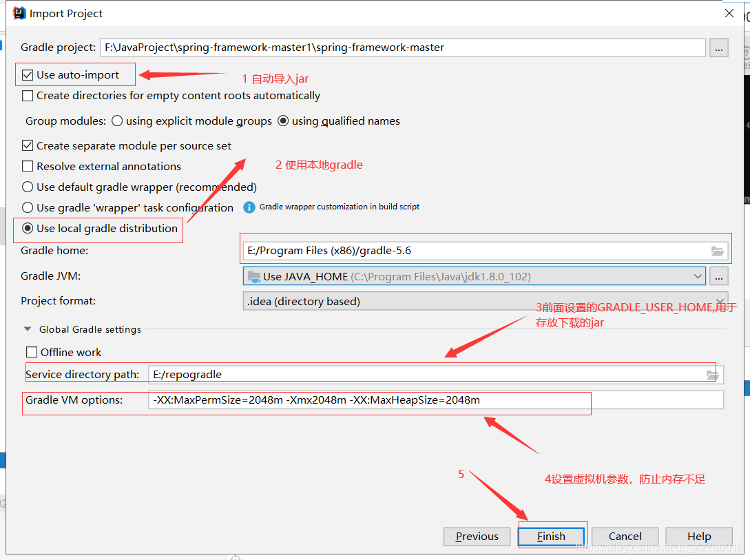750x560 pixels.
Task: Enable Create directories for empty content roots
Action: pos(28,96)
